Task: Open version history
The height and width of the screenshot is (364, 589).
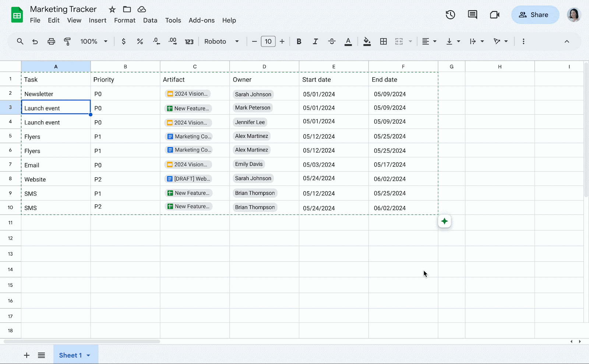Action: tap(450, 15)
